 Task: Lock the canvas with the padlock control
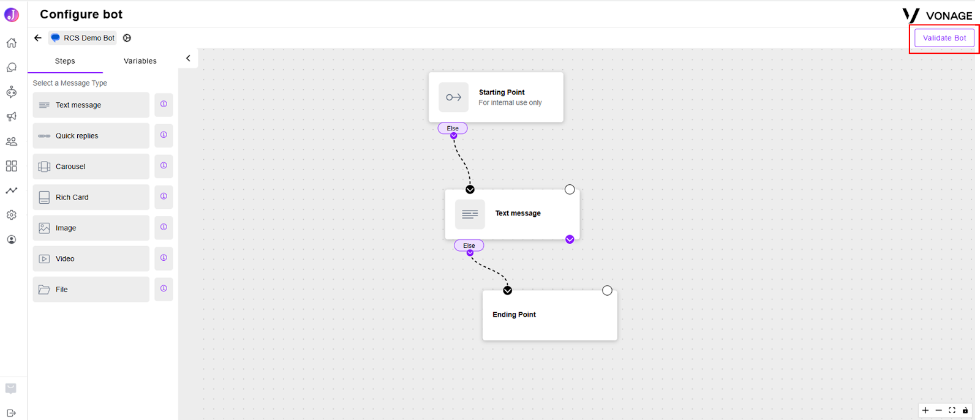pyautogui.click(x=965, y=410)
